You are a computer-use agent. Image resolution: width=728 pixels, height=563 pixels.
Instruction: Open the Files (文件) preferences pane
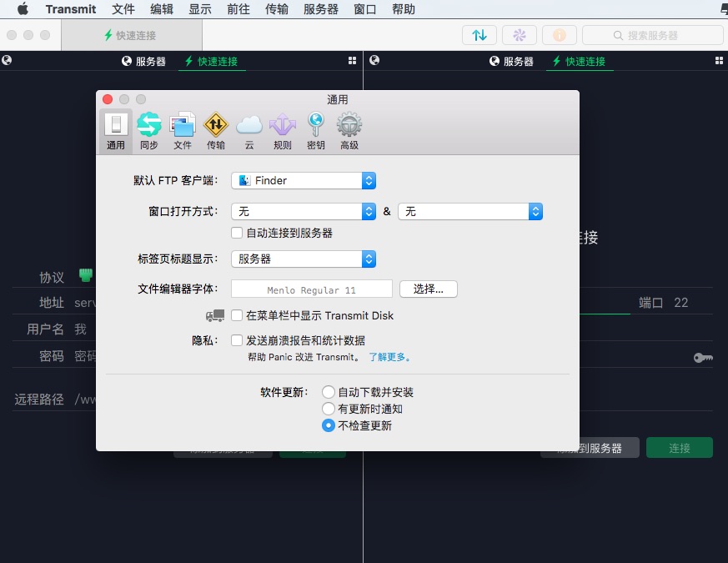[183, 132]
